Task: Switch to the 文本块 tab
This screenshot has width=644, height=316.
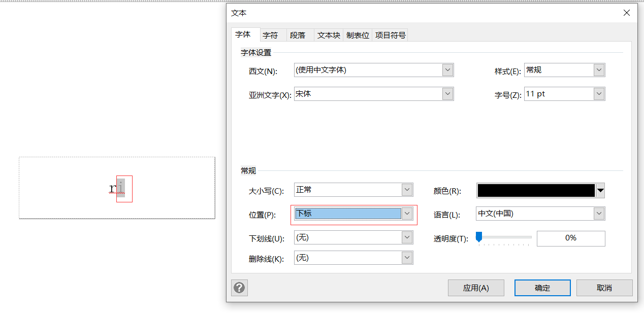Action: (328, 34)
